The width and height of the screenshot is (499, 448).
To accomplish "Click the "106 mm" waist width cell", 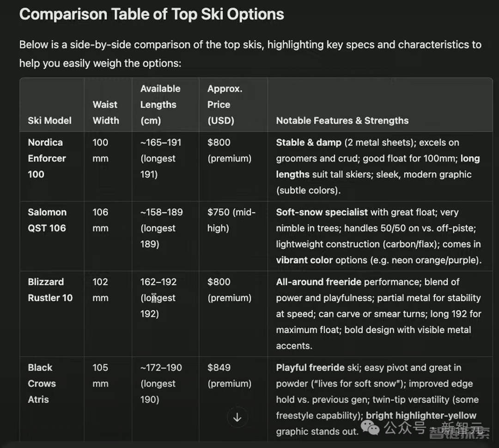I will [100, 220].
